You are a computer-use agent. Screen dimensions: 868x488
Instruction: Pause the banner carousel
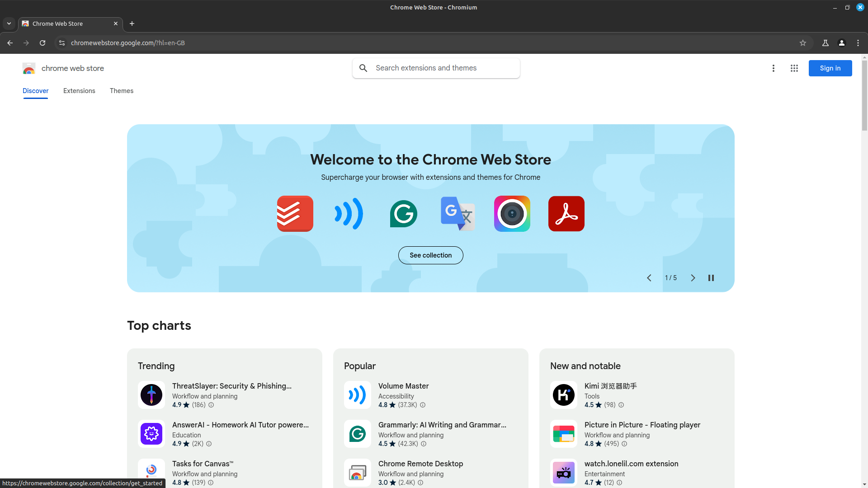pyautogui.click(x=711, y=278)
